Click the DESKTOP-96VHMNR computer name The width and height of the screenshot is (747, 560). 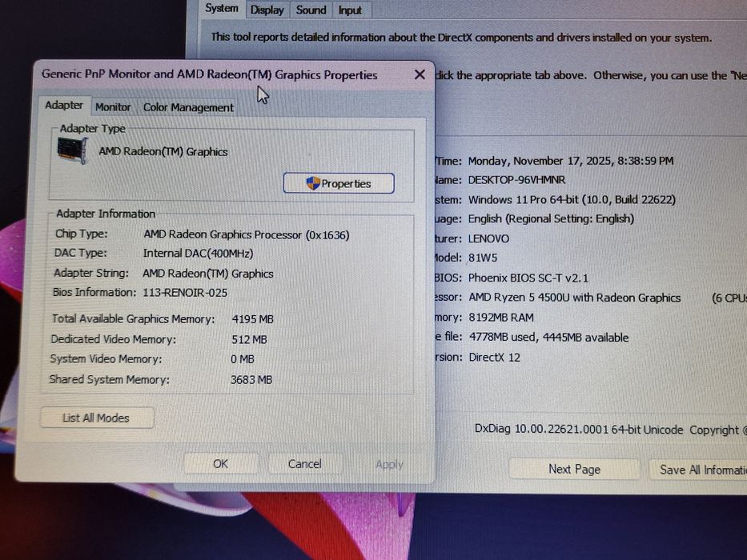(x=517, y=180)
